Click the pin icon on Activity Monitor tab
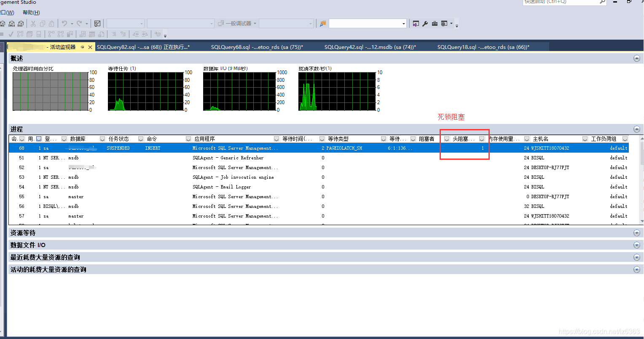This screenshot has width=644, height=339. coord(82,47)
